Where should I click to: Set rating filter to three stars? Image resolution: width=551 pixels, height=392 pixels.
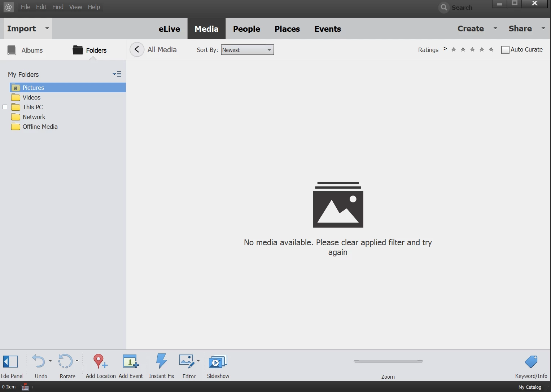point(472,49)
